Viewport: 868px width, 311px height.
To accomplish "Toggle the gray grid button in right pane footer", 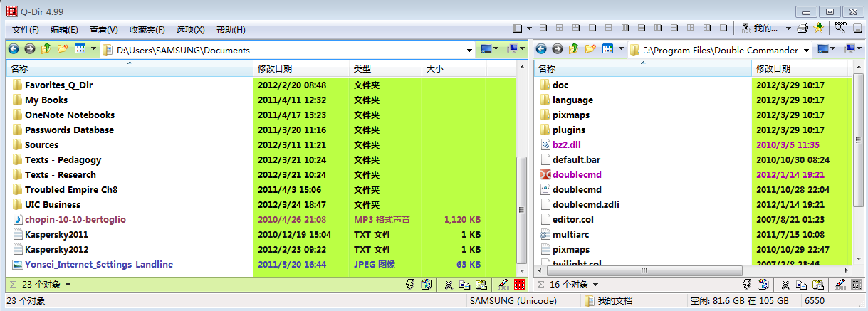I will coord(857,285).
